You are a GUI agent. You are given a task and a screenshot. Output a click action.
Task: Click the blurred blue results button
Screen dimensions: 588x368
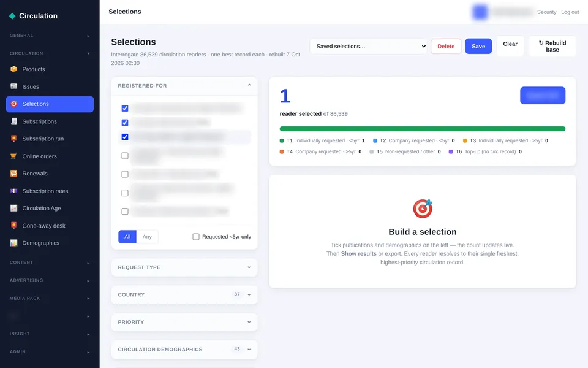click(x=543, y=96)
